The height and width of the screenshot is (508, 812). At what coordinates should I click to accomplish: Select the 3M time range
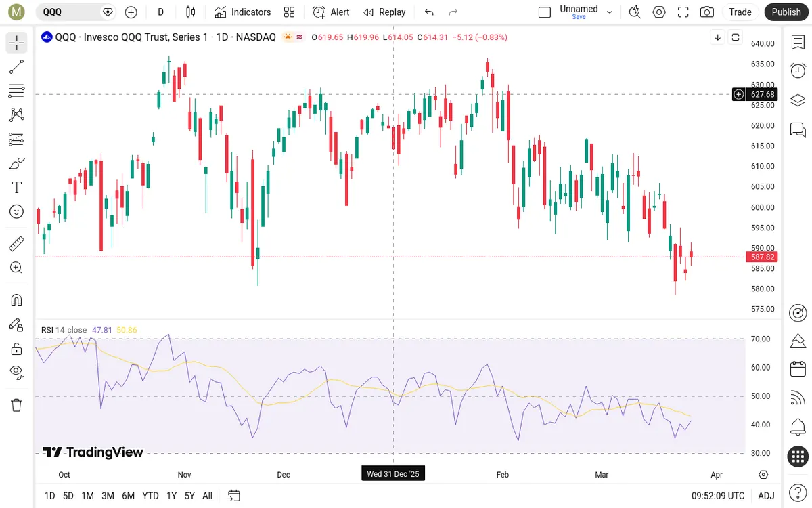[x=108, y=496]
